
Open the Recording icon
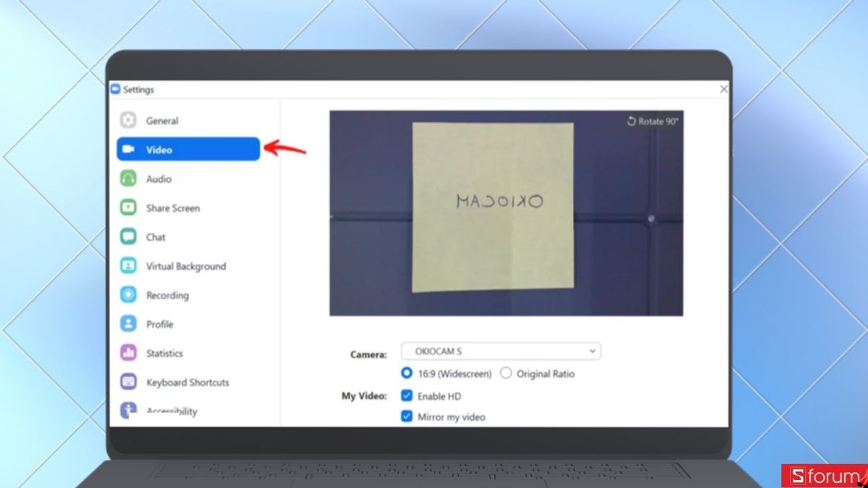tap(128, 295)
